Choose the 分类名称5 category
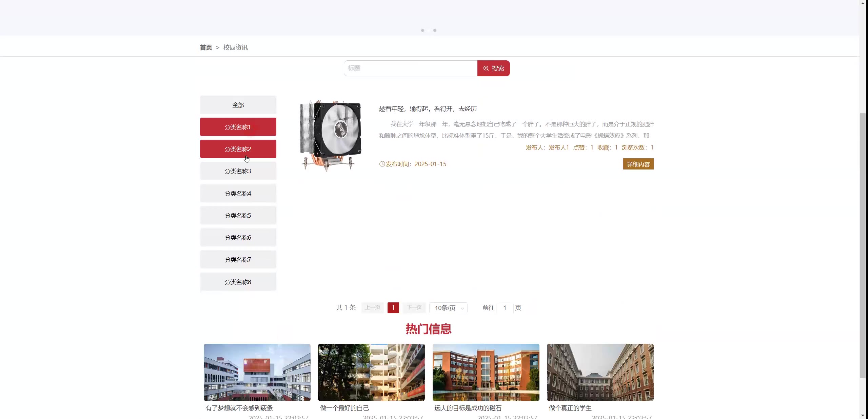868x419 pixels. pos(238,215)
